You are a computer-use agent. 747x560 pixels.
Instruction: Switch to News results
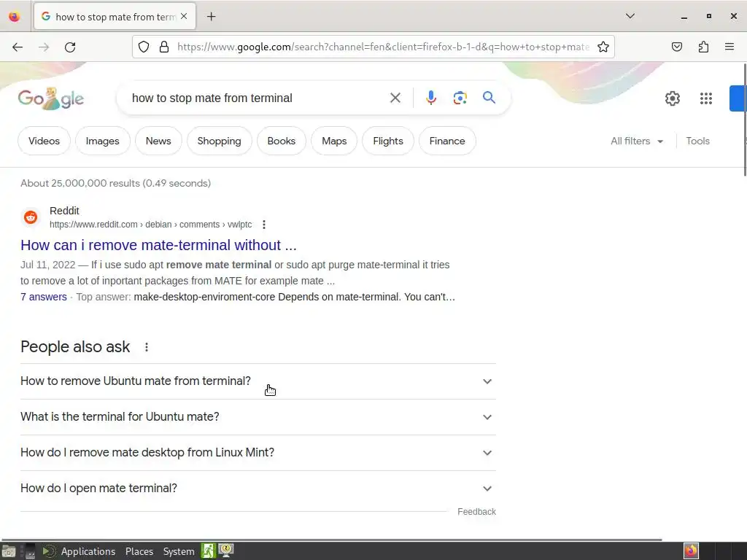click(158, 141)
